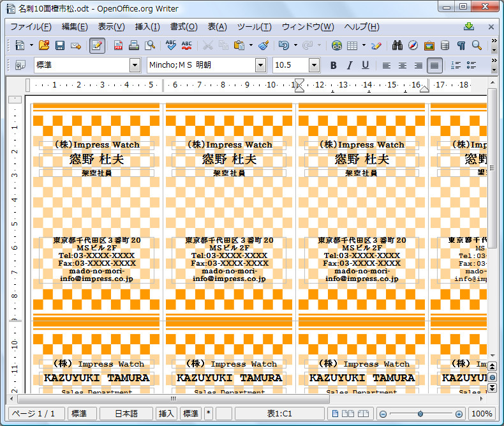
Task: Toggle Nonprinting Characters pilcrow icon
Action: (461, 45)
